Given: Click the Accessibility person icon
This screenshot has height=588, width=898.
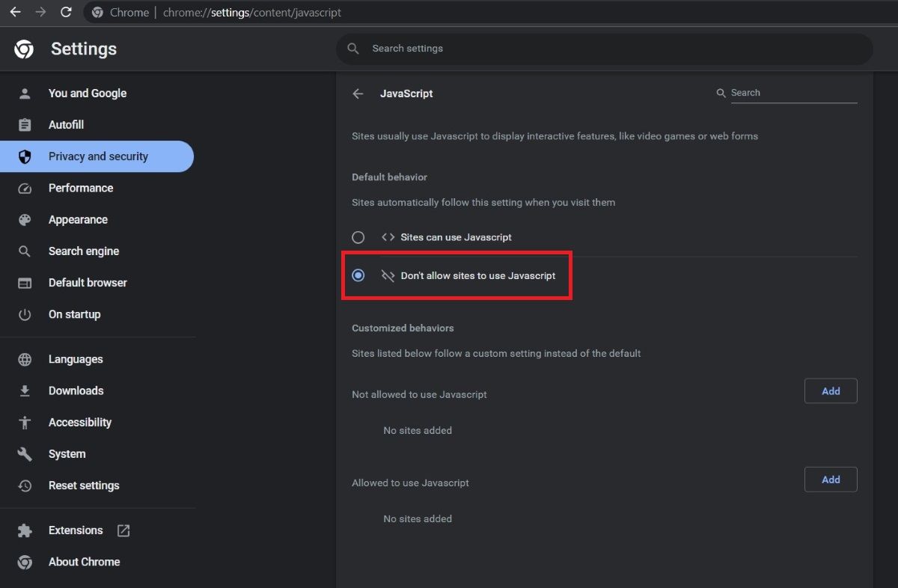Looking at the screenshot, I should [x=25, y=423].
